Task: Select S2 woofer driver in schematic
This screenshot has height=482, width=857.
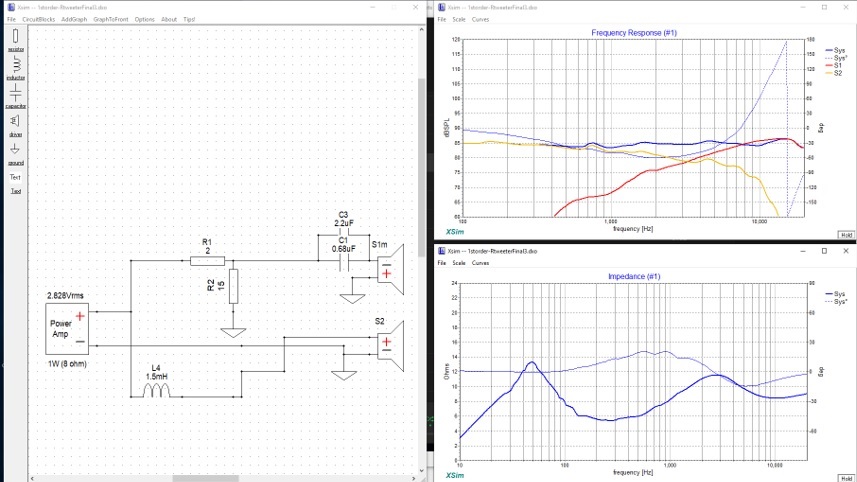Action: (390, 345)
